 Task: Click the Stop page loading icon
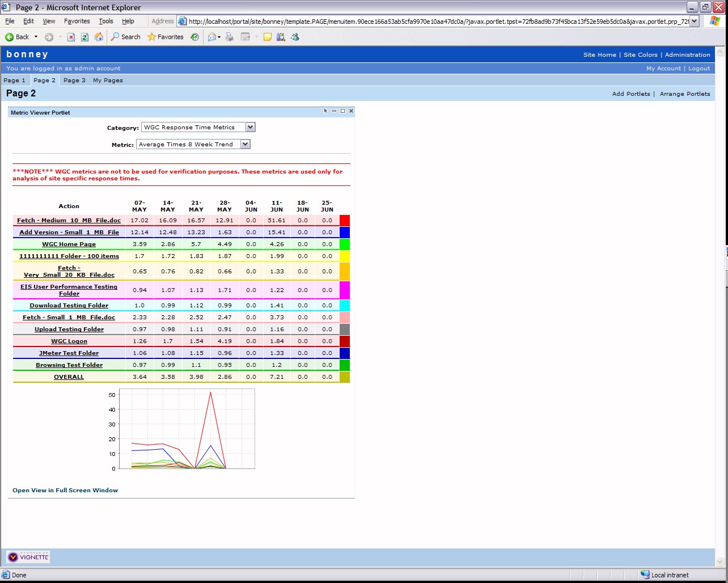(71, 37)
